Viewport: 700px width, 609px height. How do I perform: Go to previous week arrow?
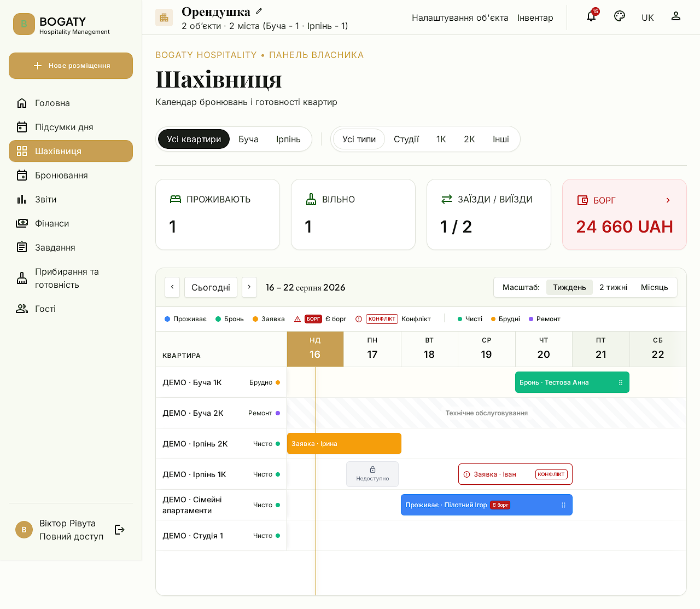click(x=172, y=287)
